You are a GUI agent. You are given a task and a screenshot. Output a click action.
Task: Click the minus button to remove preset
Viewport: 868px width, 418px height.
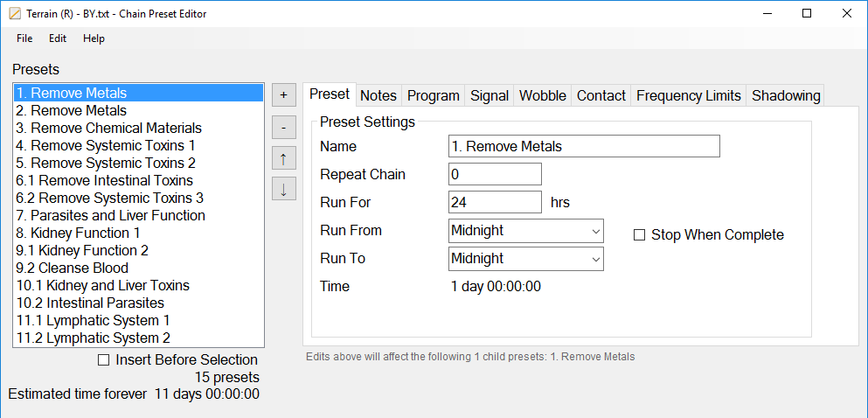tap(283, 127)
